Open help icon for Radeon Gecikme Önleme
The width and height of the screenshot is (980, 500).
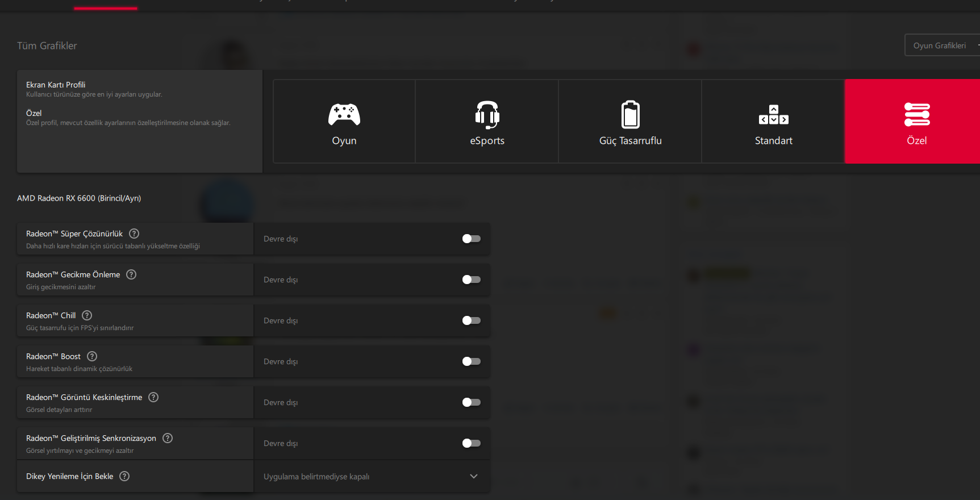pos(131,274)
